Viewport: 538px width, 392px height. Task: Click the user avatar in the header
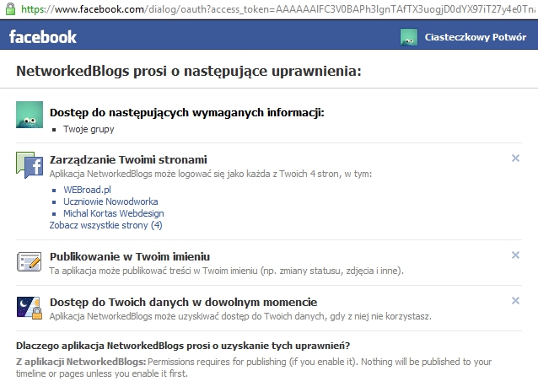(x=409, y=37)
